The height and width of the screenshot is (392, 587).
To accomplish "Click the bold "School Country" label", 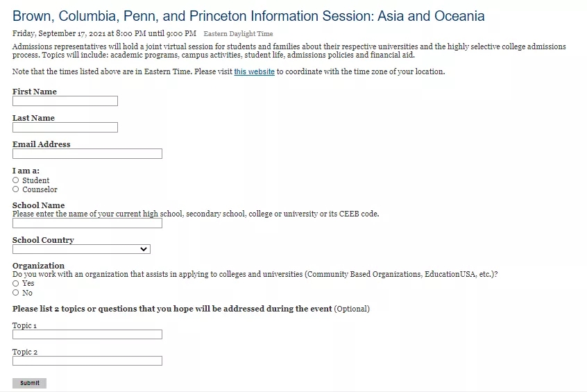I will pos(43,240).
